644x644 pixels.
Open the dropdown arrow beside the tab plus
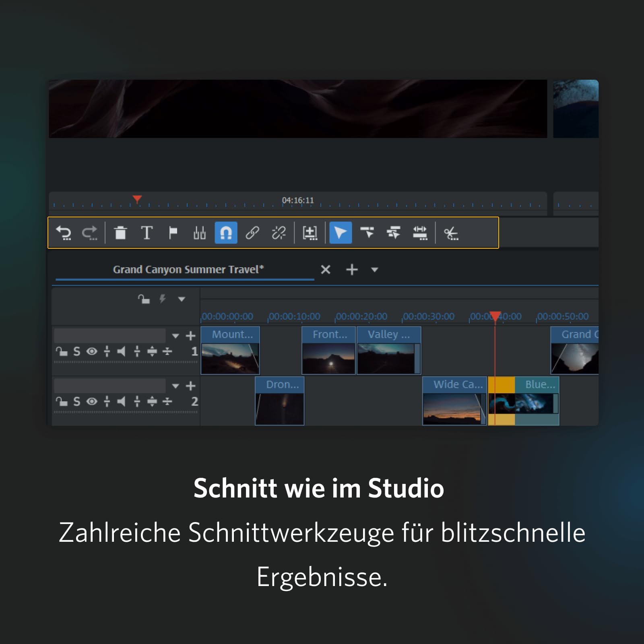375,270
